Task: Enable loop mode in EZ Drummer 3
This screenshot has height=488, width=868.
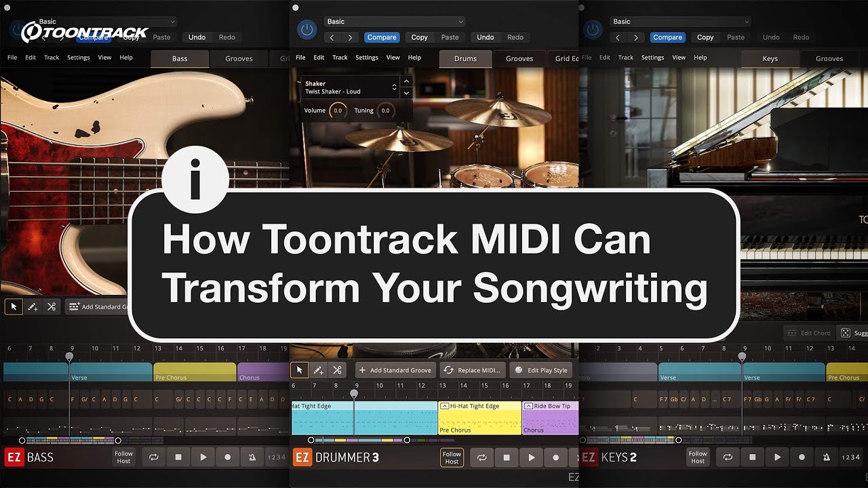Action: click(x=481, y=457)
